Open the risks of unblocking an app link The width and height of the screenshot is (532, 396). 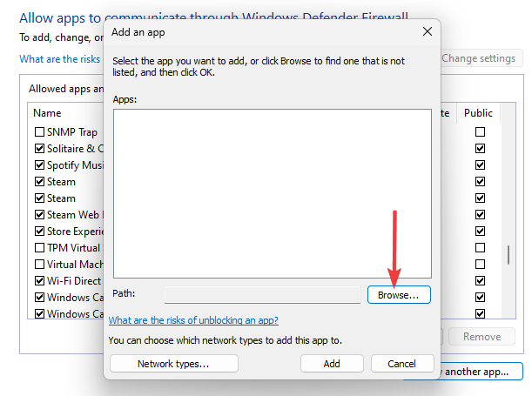coord(193,320)
